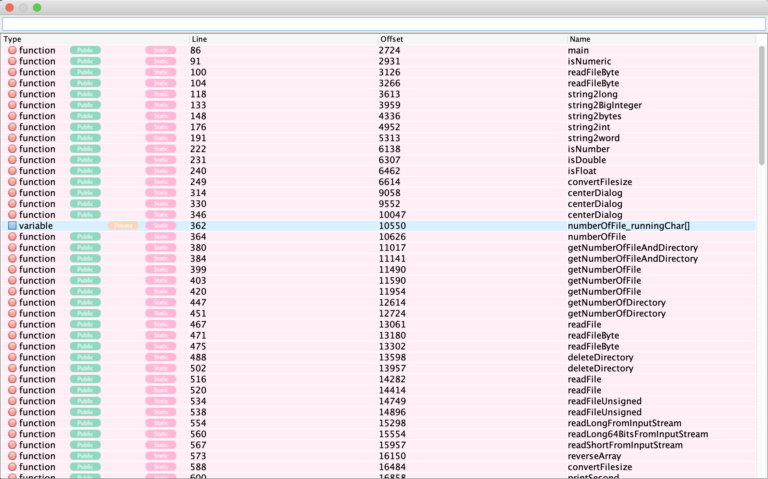The height and width of the screenshot is (479, 768).
Task: Select the deleteDirectory row at line 488
Action: point(379,357)
